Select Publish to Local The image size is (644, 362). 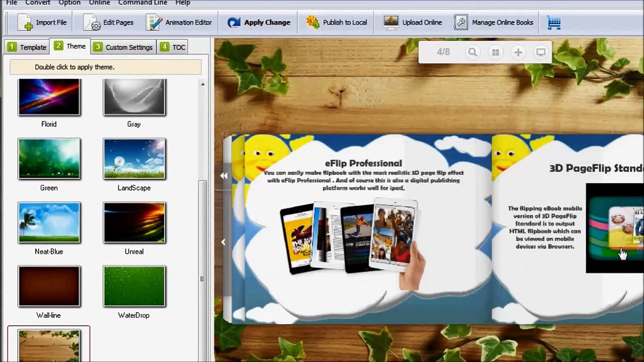(x=337, y=23)
